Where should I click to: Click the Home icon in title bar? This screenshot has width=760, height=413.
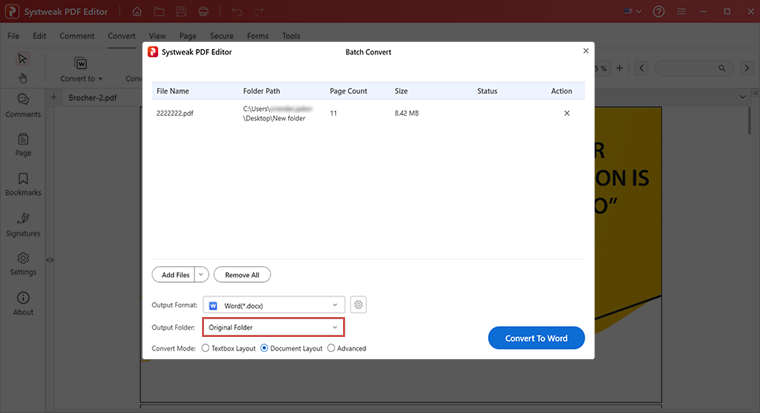[137, 11]
